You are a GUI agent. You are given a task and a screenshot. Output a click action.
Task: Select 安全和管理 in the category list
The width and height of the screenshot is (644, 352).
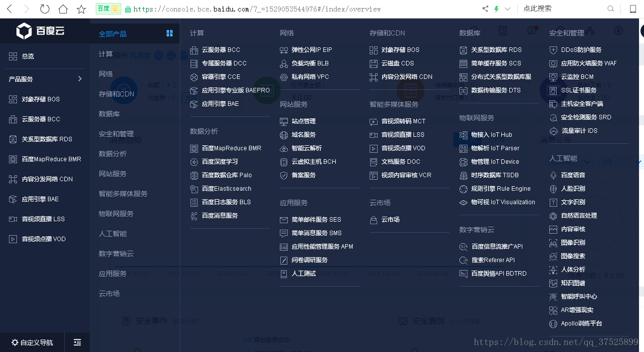116,134
